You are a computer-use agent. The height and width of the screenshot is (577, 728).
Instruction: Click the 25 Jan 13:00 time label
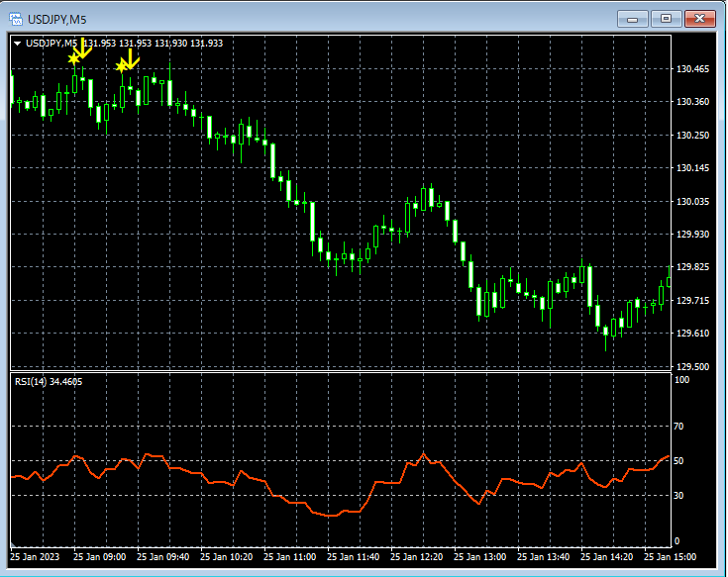coord(479,556)
